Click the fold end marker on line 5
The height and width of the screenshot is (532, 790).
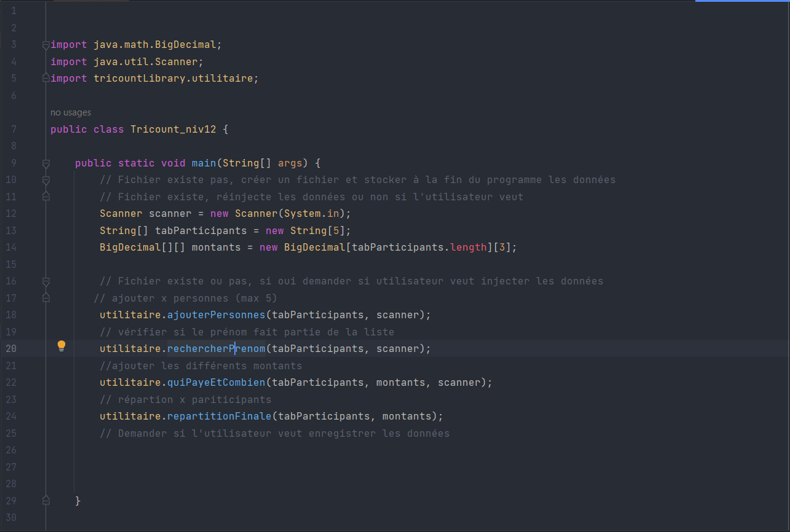tap(45, 78)
